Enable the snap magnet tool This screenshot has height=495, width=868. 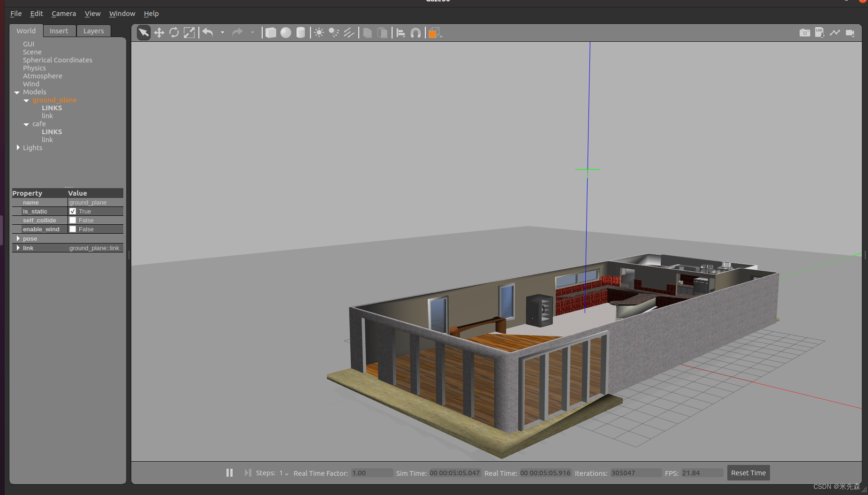[415, 32]
